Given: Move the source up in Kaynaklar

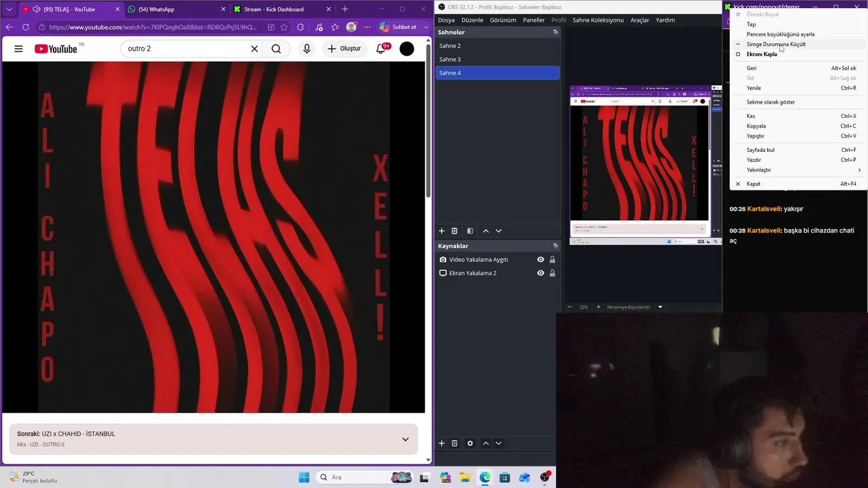Looking at the screenshot, I should [486, 443].
